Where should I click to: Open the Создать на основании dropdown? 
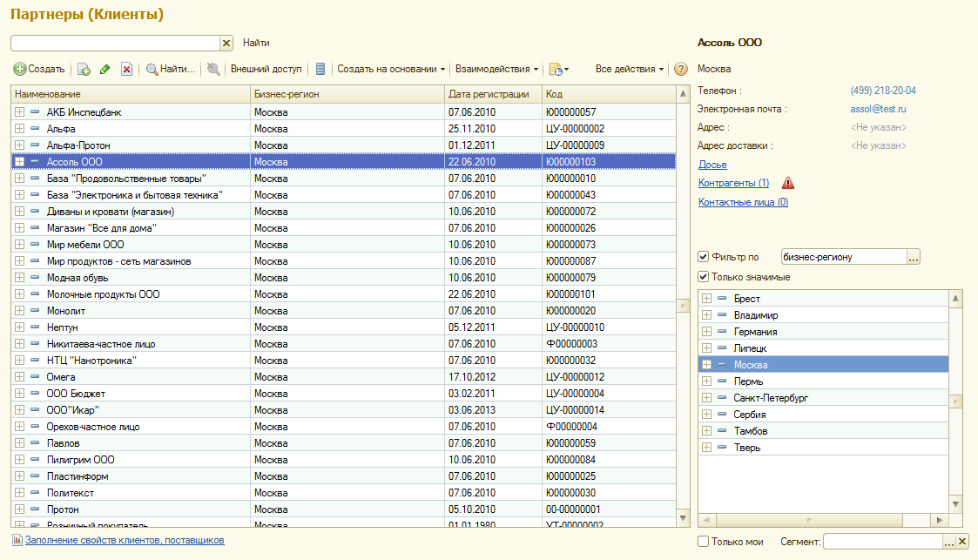[391, 69]
